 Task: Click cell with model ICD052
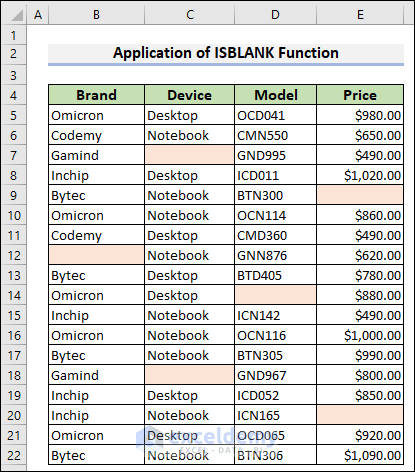(x=275, y=395)
